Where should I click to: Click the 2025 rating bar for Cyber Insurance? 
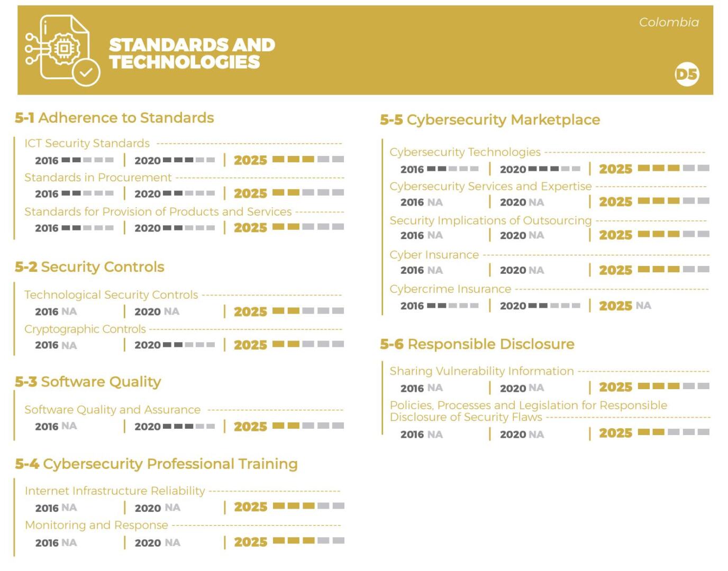pyautogui.click(x=673, y=270)
